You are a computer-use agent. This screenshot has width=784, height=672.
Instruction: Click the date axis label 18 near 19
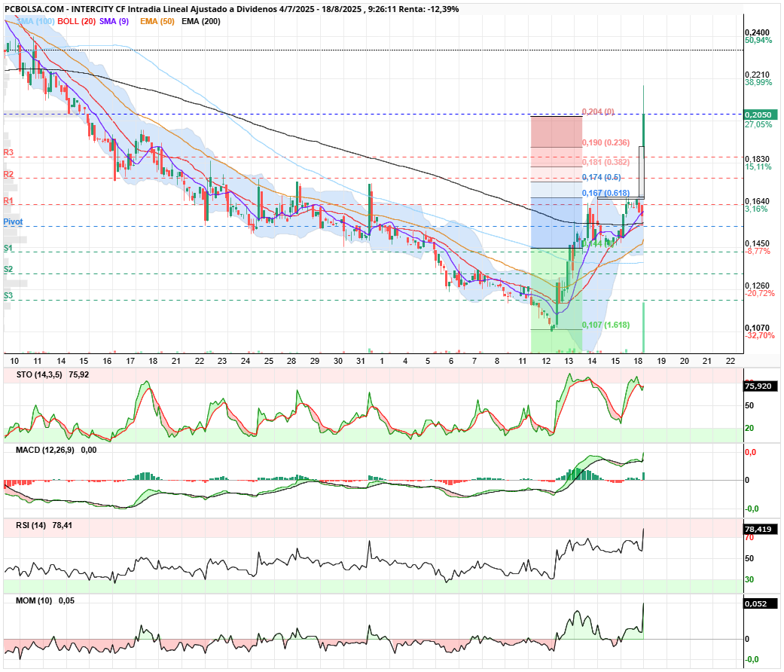click(x=638, y=361)
